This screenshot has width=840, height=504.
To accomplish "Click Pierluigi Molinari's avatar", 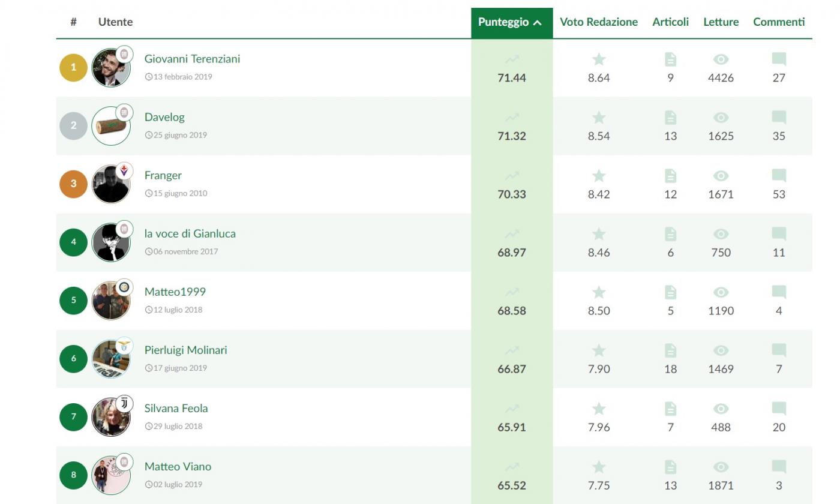I will pos(111,359).
